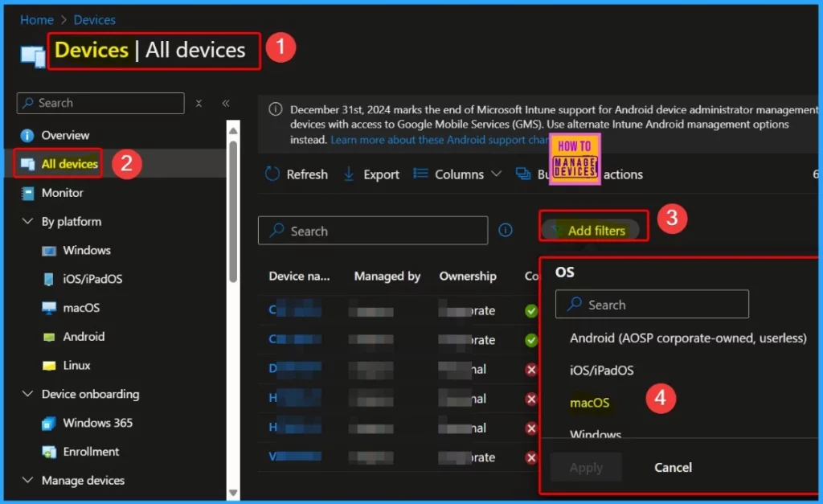Open the Monitor menu item
The width and height of the screenshot is (823, 504).
point(62,193)
